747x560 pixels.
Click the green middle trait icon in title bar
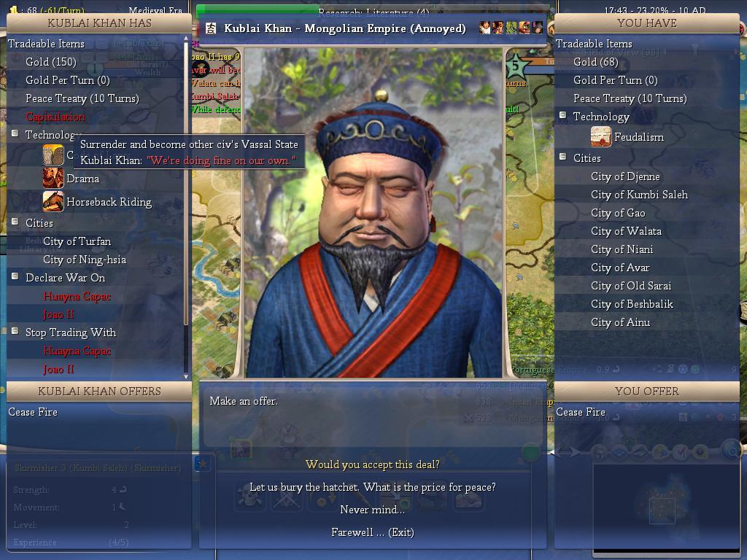[511, 28]
